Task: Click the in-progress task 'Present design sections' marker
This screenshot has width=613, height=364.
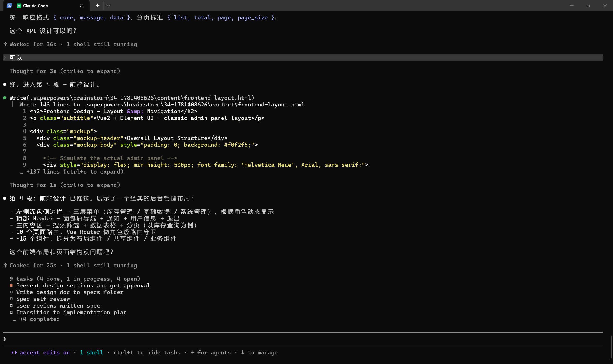Action: pyautogui.click(x=11, y=286)
